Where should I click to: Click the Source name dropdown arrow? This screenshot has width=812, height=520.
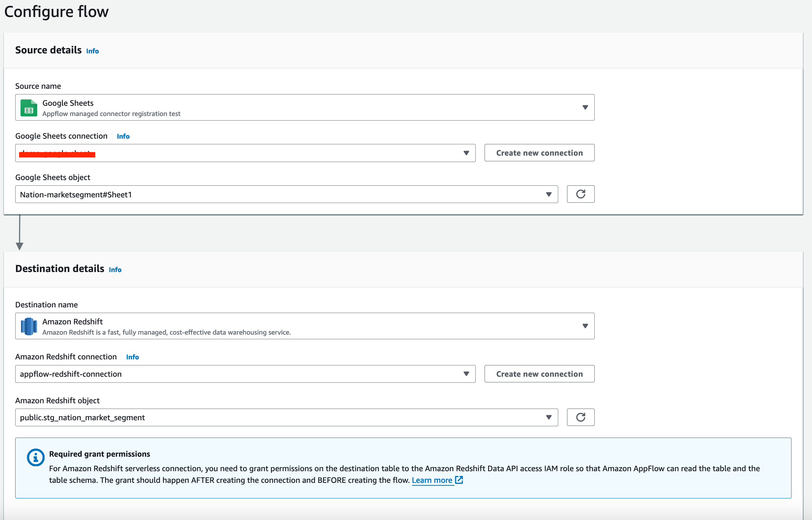585,108
